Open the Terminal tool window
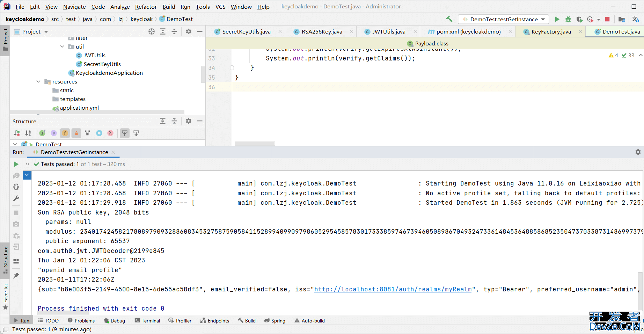The image size is (644, 334). [147, 321]
